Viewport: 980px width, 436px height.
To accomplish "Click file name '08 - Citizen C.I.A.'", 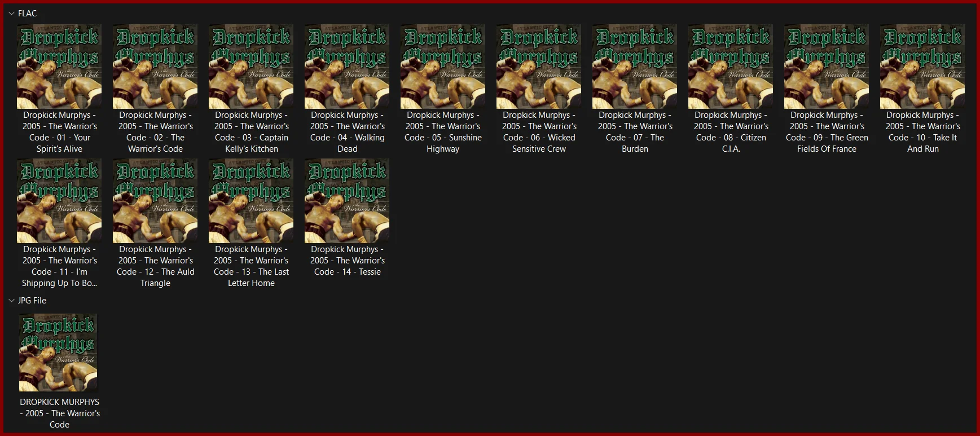I will [x=731, y=132].
